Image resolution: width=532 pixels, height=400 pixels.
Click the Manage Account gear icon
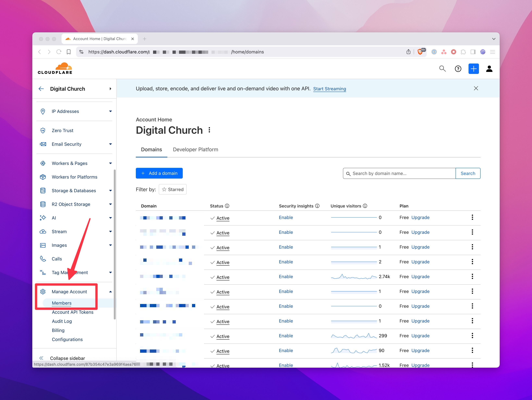point(43,292)
